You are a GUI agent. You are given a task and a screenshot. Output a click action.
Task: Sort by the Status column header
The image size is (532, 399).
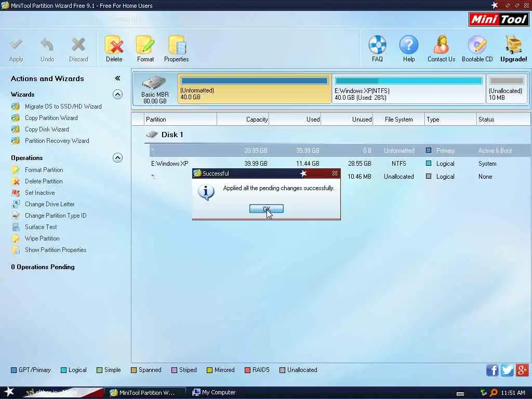(x=503, y=119)
